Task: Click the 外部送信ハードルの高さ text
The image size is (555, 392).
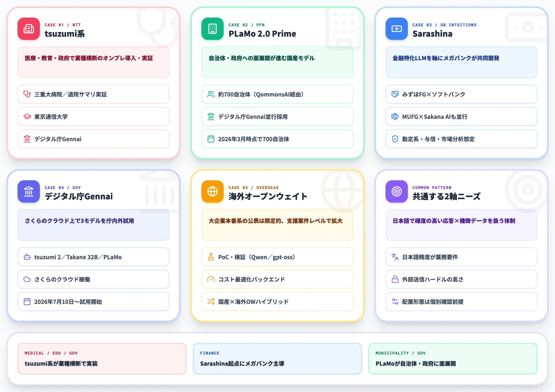Action: point(433,280)
